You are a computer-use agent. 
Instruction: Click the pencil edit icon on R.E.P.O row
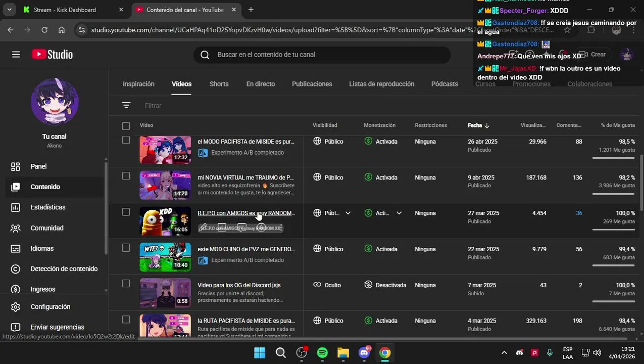pos(203,228)
